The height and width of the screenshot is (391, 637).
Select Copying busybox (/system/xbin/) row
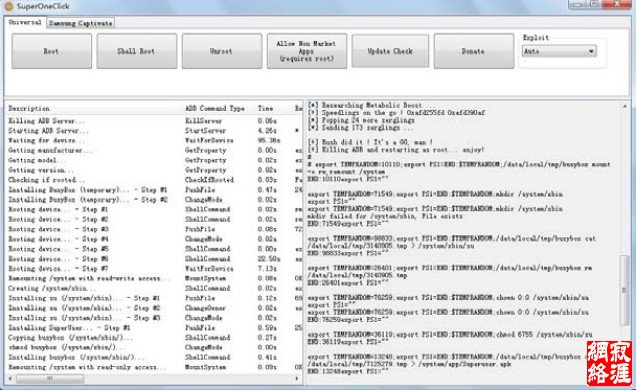[x=154, y=337]
